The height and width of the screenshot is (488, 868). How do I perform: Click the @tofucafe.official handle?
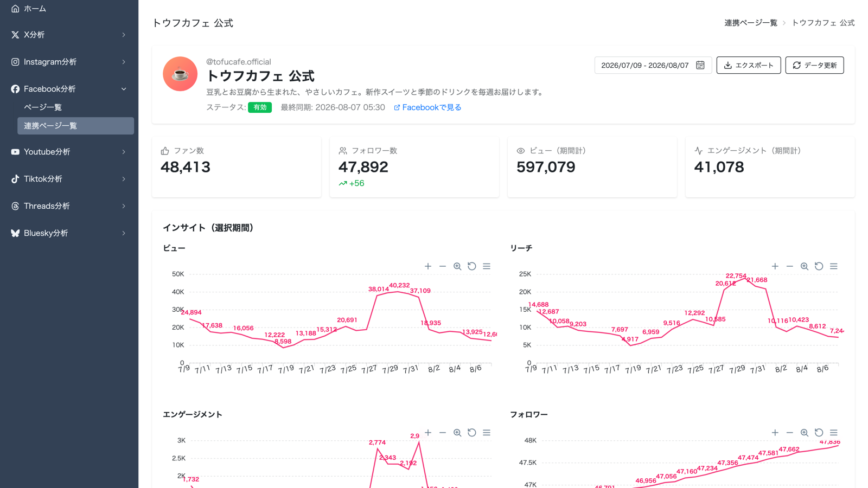(239, 62)
